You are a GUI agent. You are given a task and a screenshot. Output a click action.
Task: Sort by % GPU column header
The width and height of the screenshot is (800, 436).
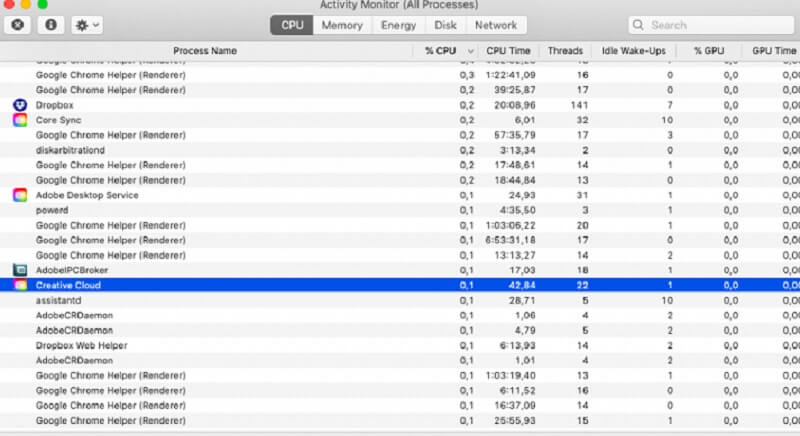(709, 50)
